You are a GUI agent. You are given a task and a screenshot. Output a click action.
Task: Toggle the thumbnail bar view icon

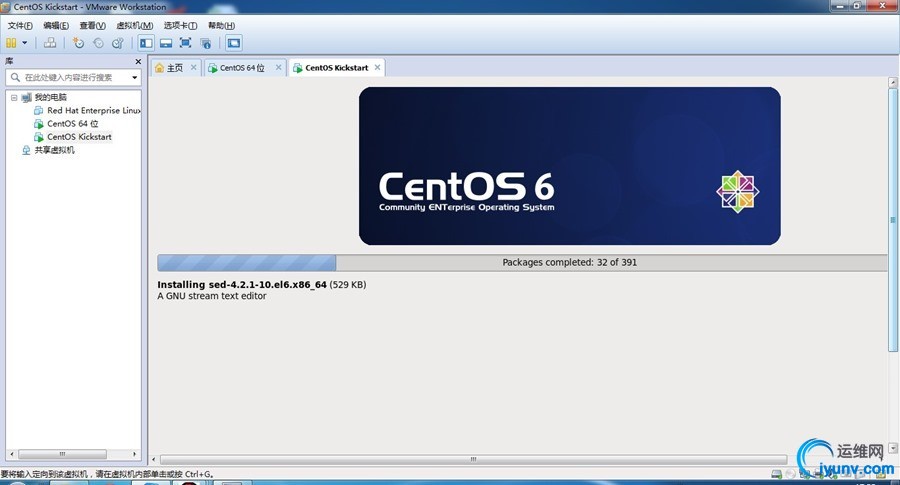[x=166, y=43]
